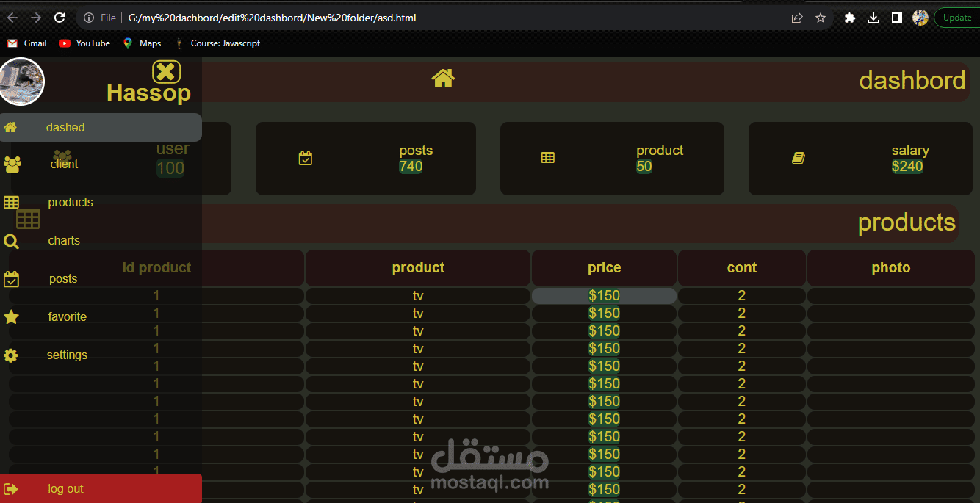Bookmark this page with the star icon

[821, 18]
